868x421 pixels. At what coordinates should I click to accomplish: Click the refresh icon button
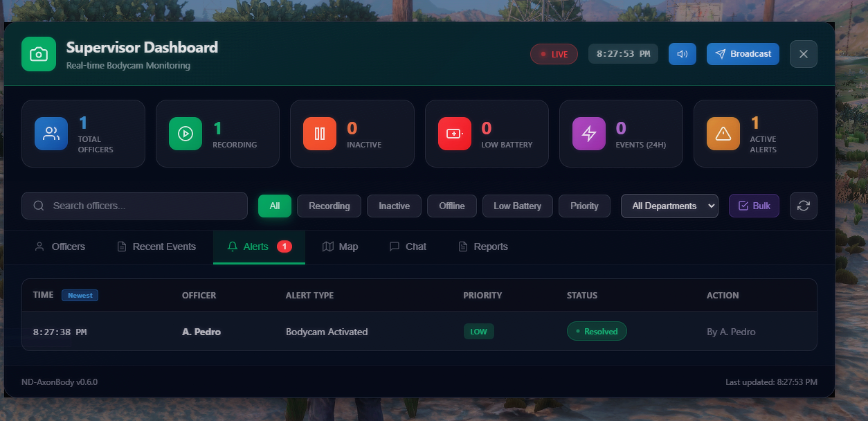tap(803, 206)
